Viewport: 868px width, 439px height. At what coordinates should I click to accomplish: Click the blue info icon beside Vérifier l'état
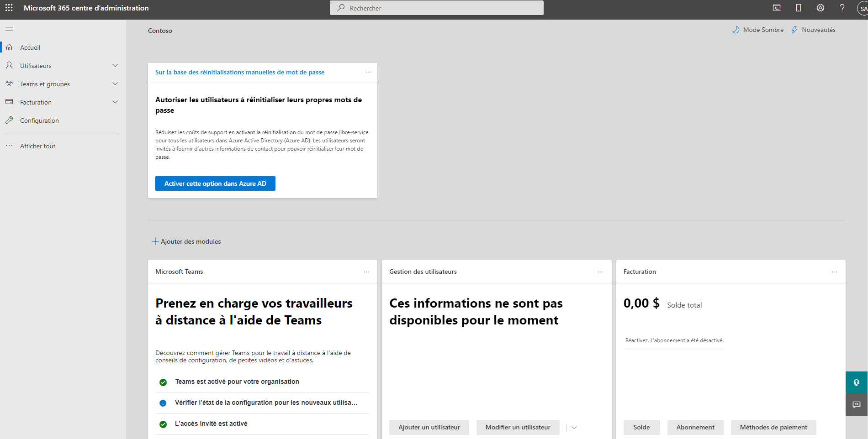tap(163, 403)
